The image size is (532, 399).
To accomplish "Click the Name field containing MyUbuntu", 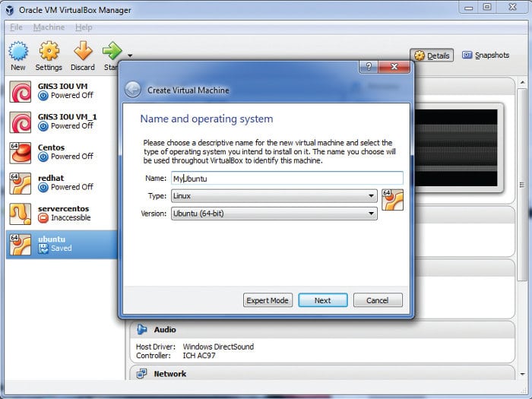I will (287, 178).
